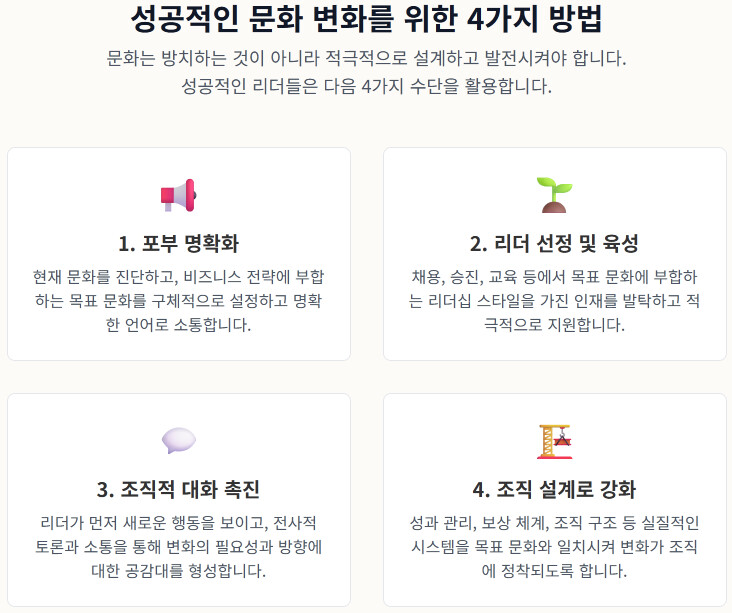The width and height of the screenshot is (732, 613).
Task: Click the subtitle line starting with '문화는 방치하는'
Action: tap(366, 58)
